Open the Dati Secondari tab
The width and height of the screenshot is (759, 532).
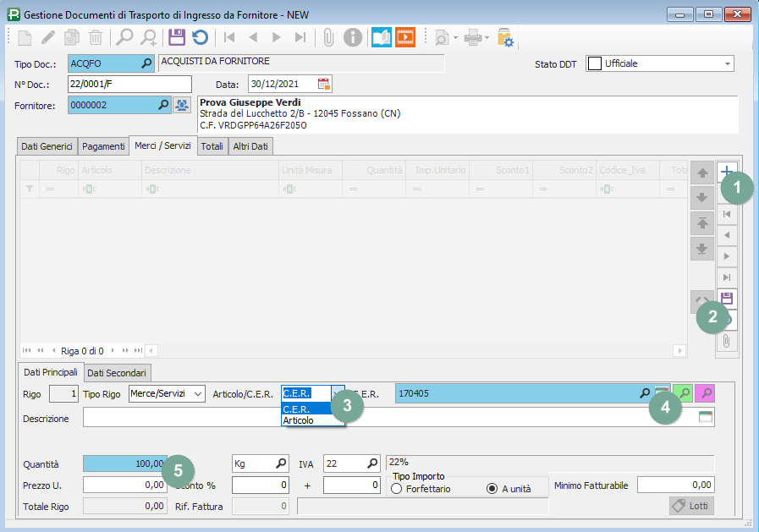(117, 372)
